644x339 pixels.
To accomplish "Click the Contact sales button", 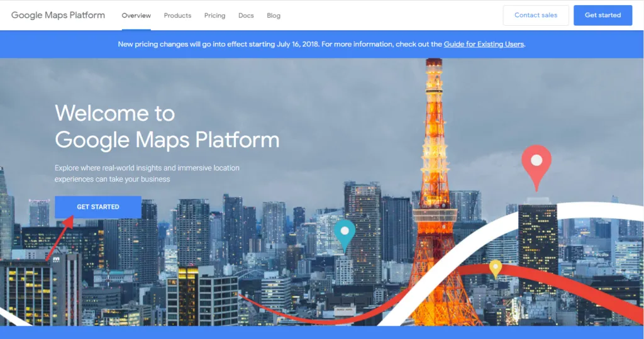I will pyautogui.click(x=536, y=15).
